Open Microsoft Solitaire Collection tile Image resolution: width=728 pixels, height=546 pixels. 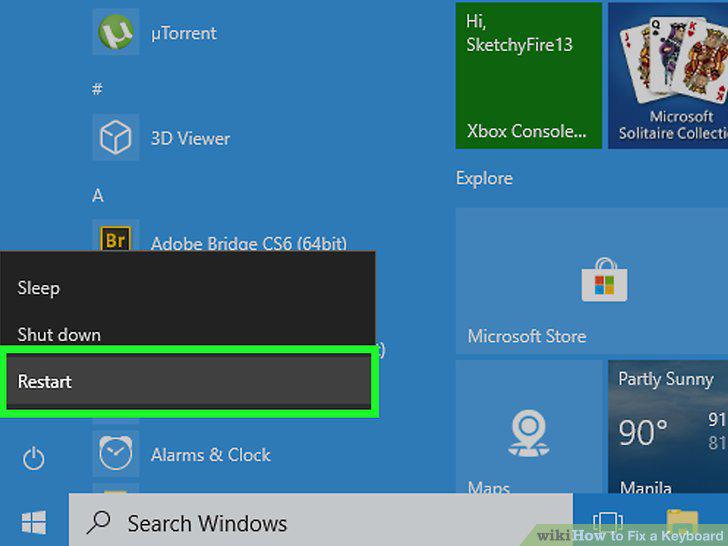668,76
